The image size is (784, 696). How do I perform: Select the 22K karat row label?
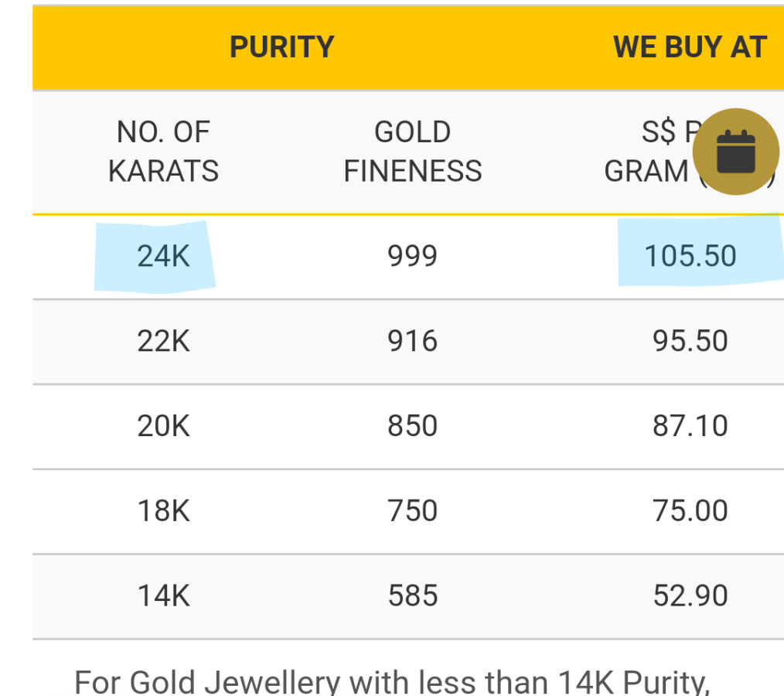point(163,341)
